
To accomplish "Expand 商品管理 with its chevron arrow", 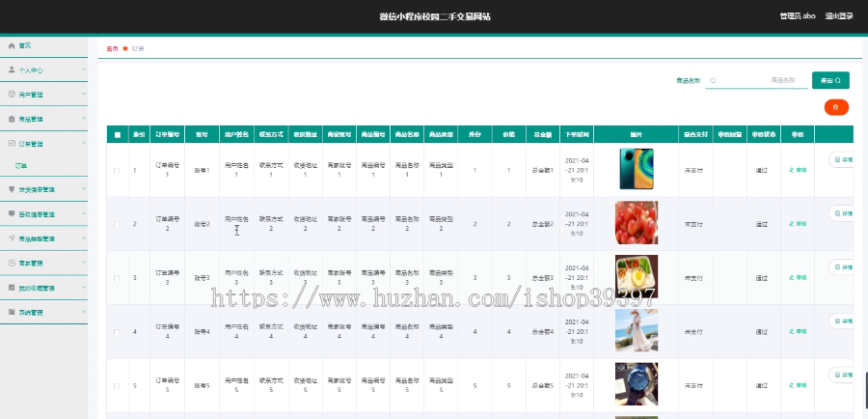I will tap(84, 119).
